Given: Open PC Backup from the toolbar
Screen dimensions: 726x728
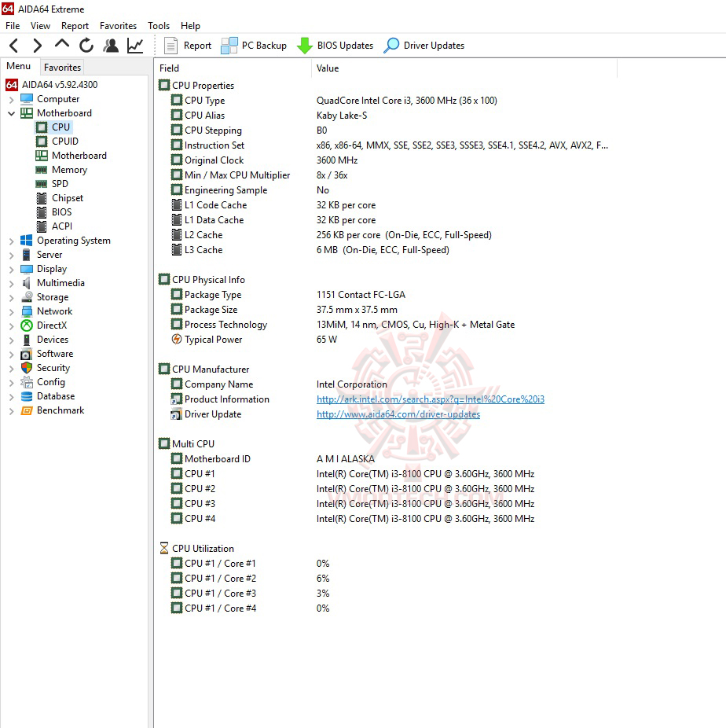Looking at the screenshot, I should [x=254, y=46].
